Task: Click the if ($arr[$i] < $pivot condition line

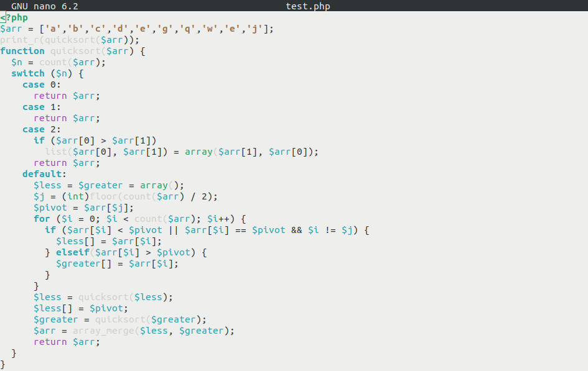Action: [x=207, y=231]
